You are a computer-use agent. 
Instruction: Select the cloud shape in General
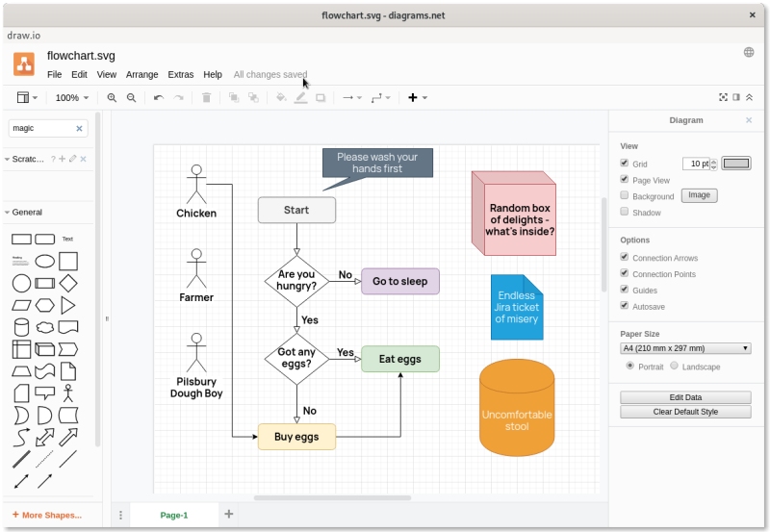[x=44, y=327]
